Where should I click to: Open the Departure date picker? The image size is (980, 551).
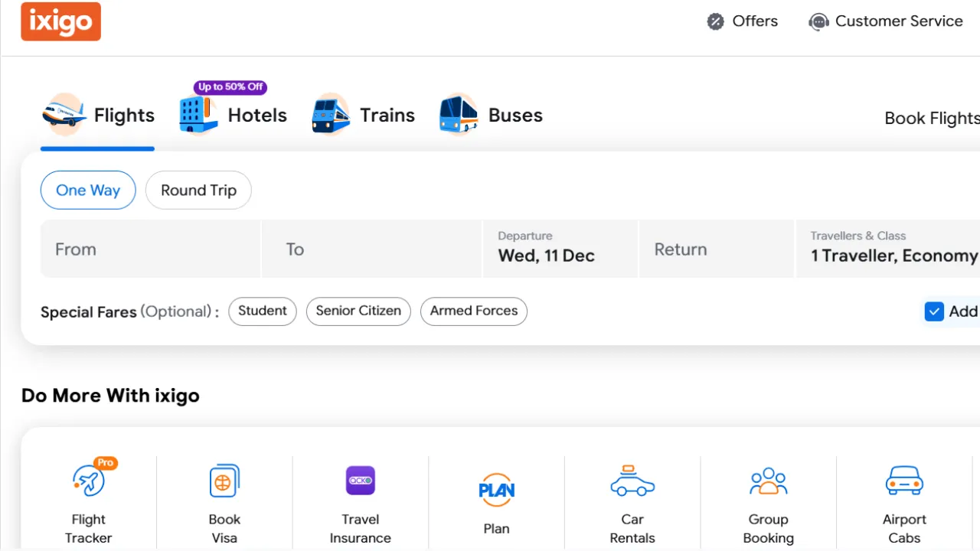pyautogui.click(x=560, y=249)
